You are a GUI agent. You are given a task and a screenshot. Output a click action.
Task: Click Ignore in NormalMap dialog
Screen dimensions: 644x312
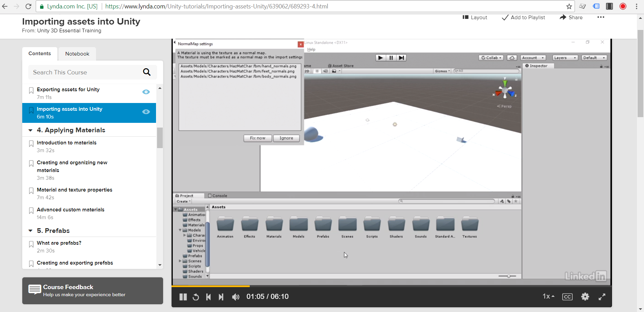click(x=286, y=138)
